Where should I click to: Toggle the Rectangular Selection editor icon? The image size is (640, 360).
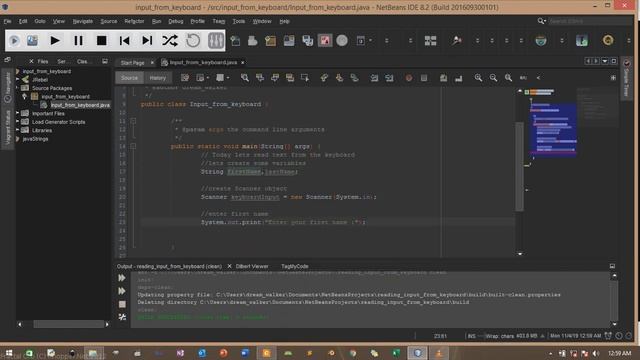pyautogui.click(x=304, y=78)
